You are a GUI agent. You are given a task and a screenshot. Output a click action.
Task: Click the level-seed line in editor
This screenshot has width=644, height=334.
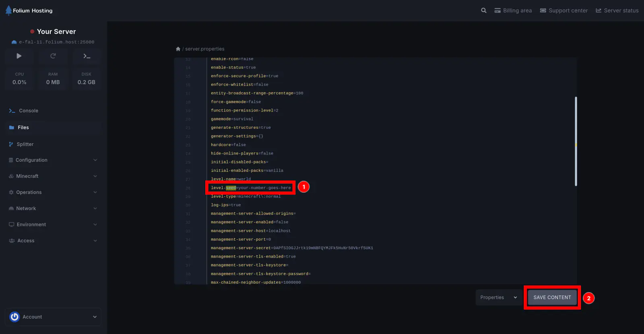point(250,188)
